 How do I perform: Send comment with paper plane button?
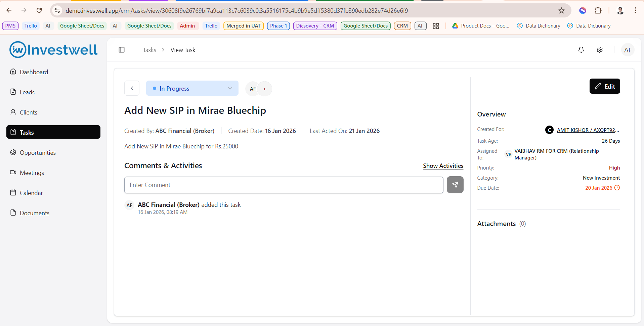[455, 185]
